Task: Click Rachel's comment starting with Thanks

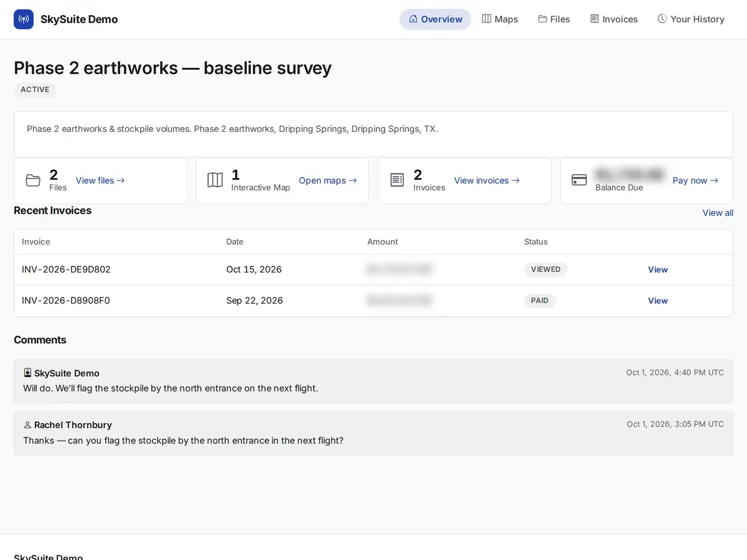Action: [x=183, y=441]
